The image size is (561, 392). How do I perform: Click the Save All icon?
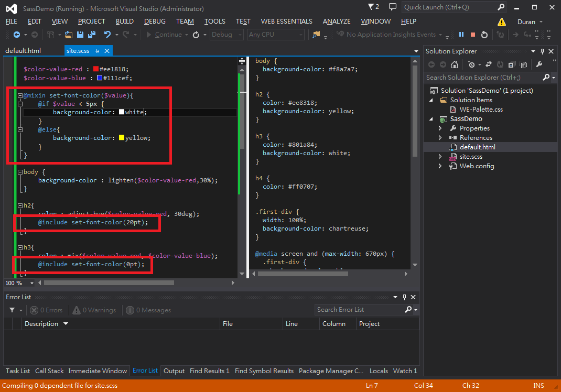coord(92,35)
